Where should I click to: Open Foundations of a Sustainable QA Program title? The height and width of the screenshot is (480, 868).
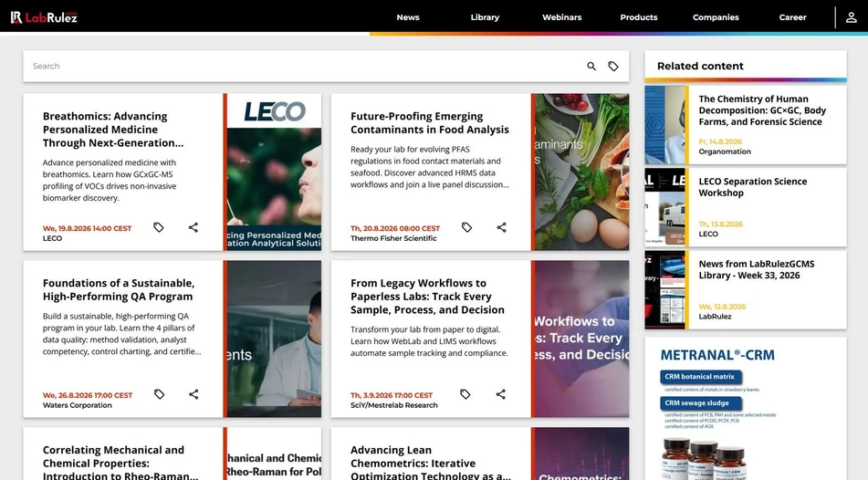119,289
